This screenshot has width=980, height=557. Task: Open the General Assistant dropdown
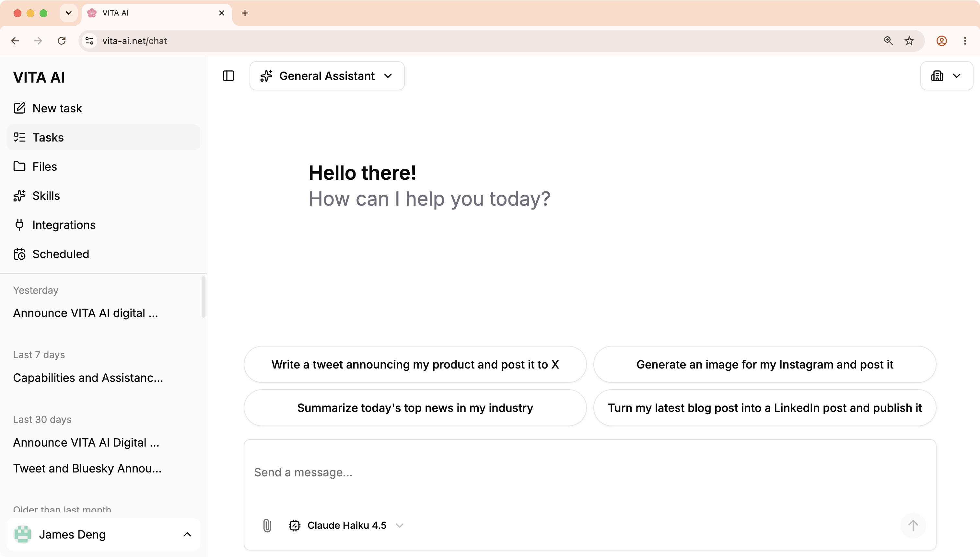click(x=327, y=76)
